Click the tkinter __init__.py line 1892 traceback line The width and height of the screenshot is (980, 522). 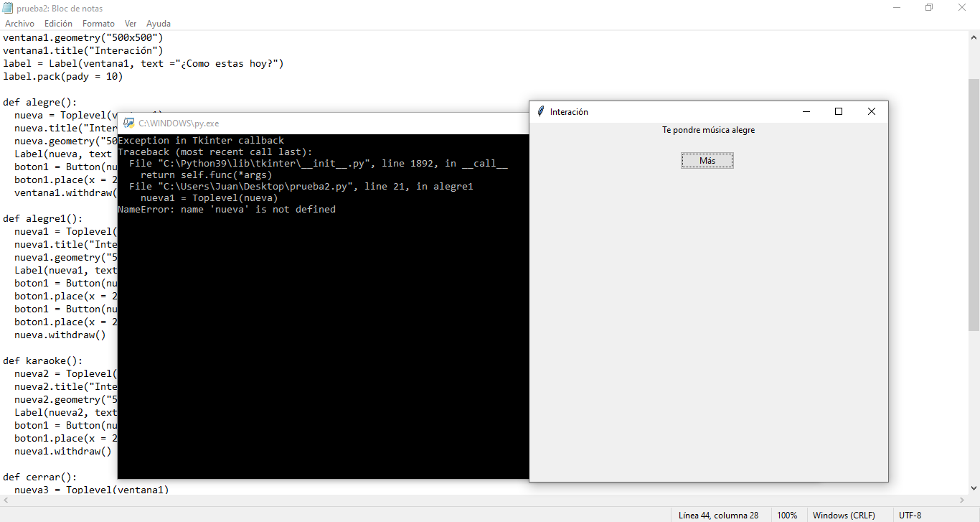click(x=319, y=164)
